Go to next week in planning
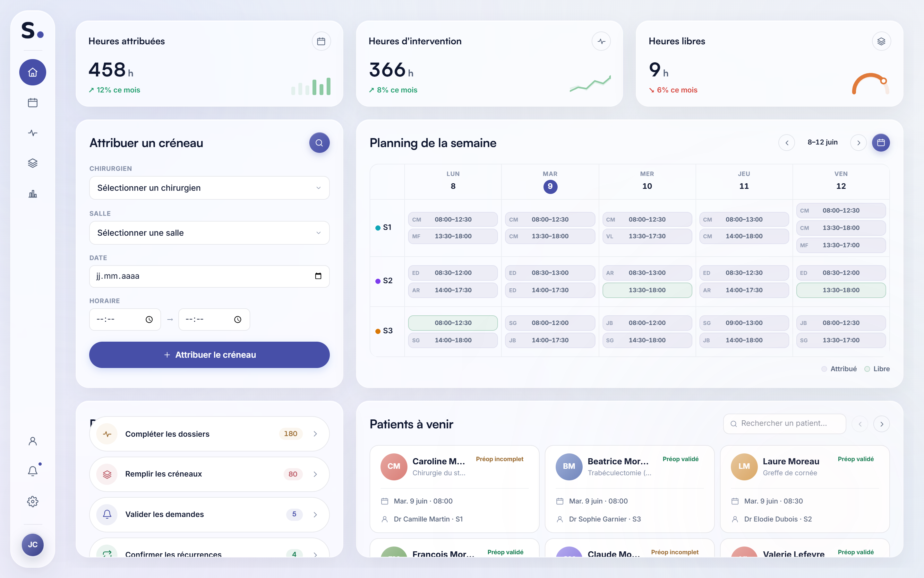Image resolution: width=924 pixels, height=578 pixels. (x=858, y=143)
